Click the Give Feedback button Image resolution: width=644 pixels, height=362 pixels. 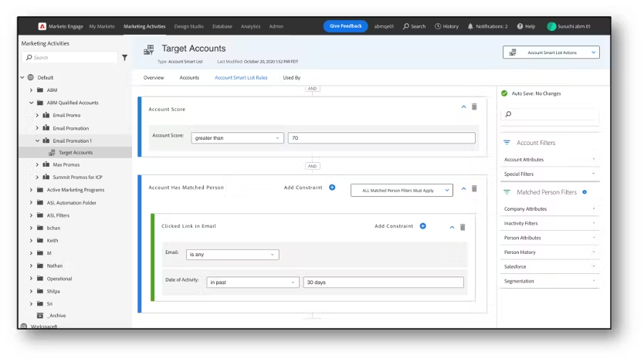point(345,26)
